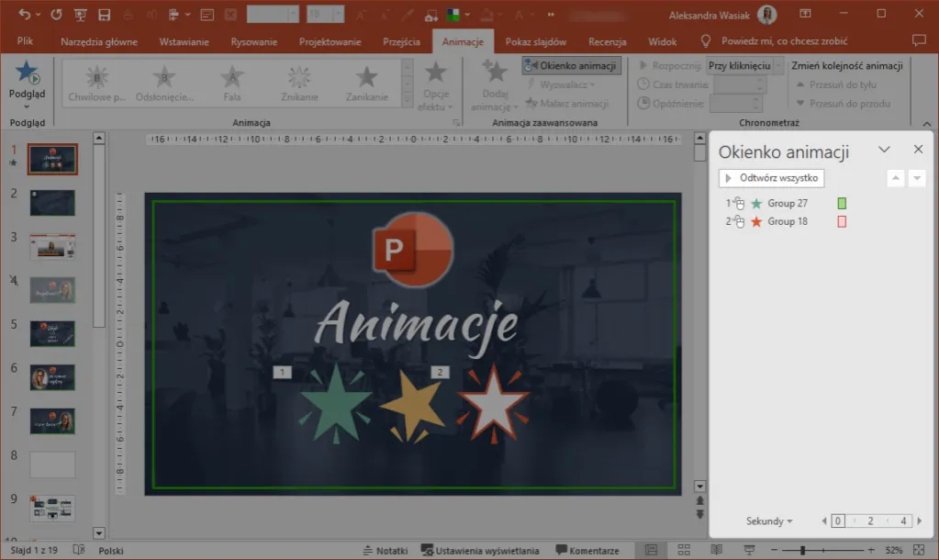Go to previous slide double-arrow under scrollbar

699,500
